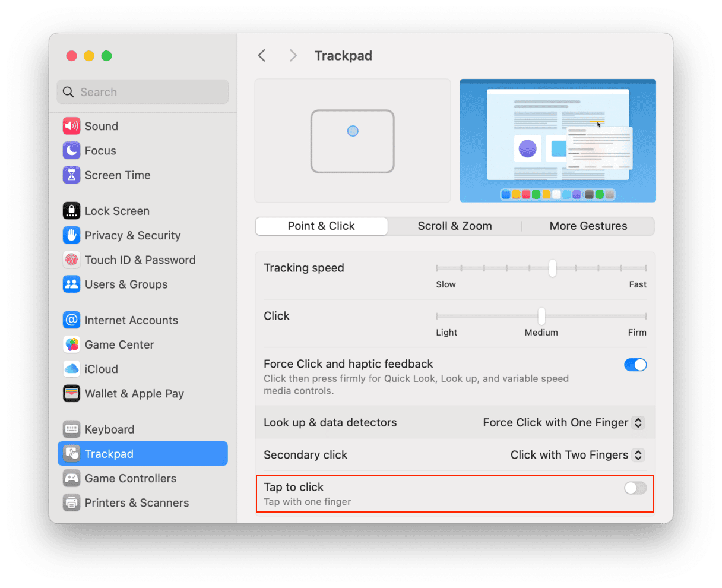Expand the Secondary click options menu
The image size is (722, 588).
577,455
